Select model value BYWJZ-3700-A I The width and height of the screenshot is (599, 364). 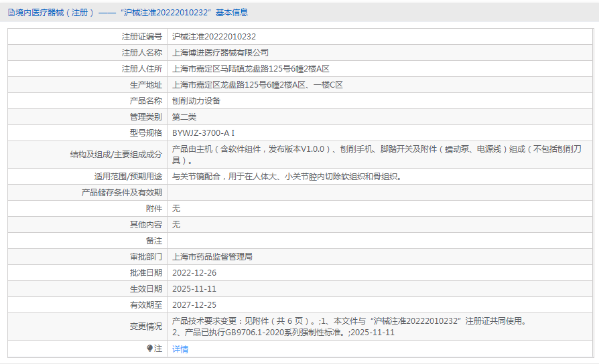coord(203,132)
